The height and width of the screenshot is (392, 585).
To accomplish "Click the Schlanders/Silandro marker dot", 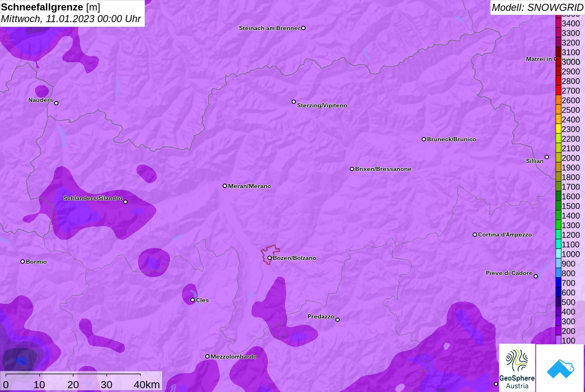I will click(125, 201).
